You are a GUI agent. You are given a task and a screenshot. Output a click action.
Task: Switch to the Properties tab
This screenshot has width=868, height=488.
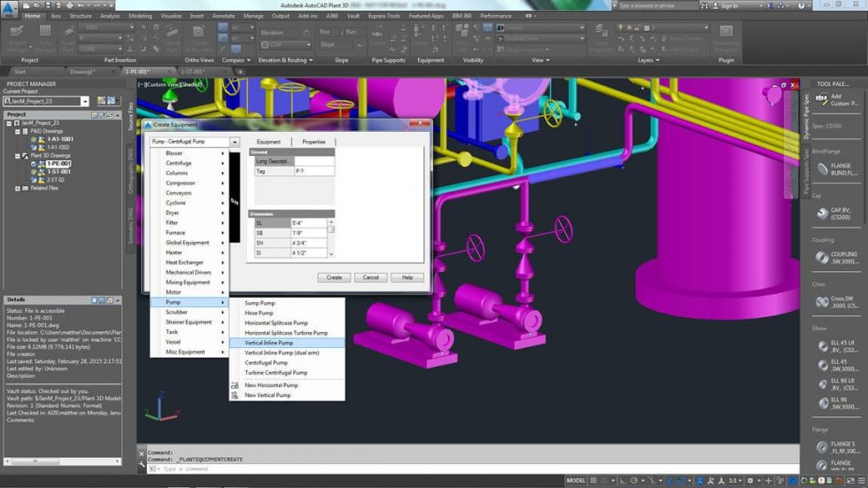click(x=314, y=143)
